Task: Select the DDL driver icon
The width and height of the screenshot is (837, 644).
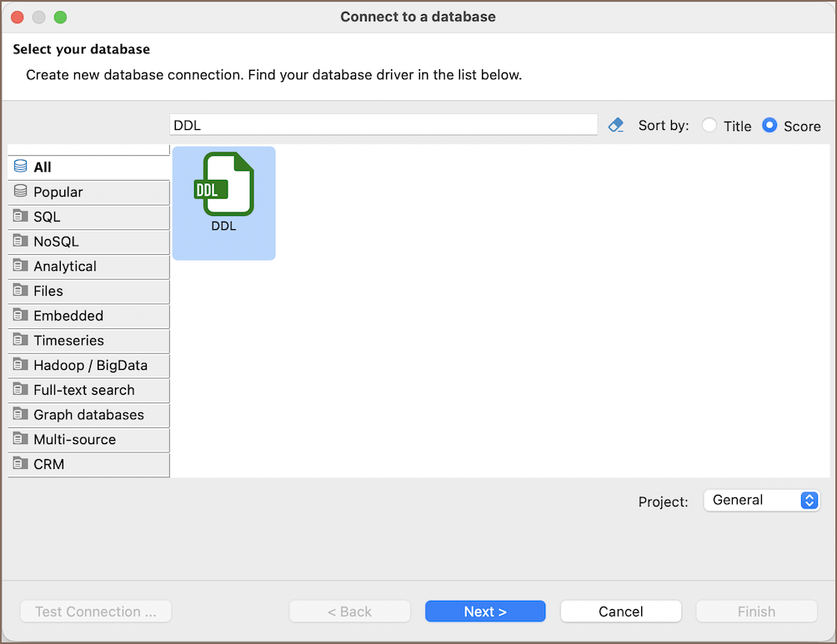Action: (223, 185)
